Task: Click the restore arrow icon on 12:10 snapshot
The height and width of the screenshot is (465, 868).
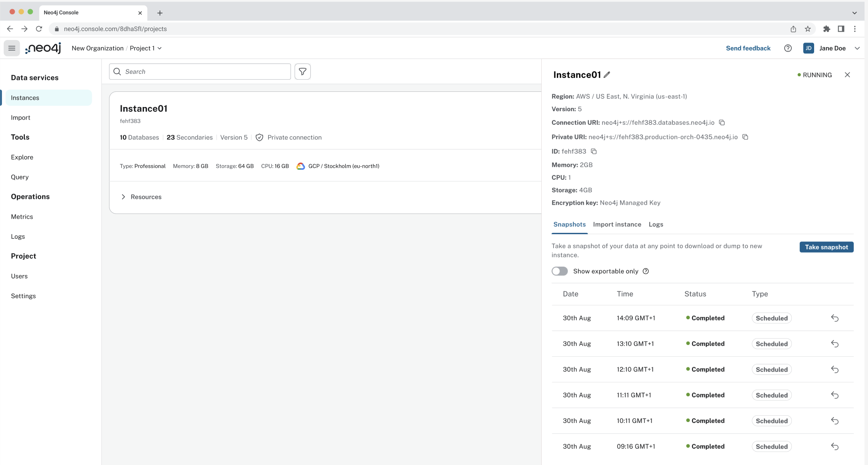Action: pos(835,369)
